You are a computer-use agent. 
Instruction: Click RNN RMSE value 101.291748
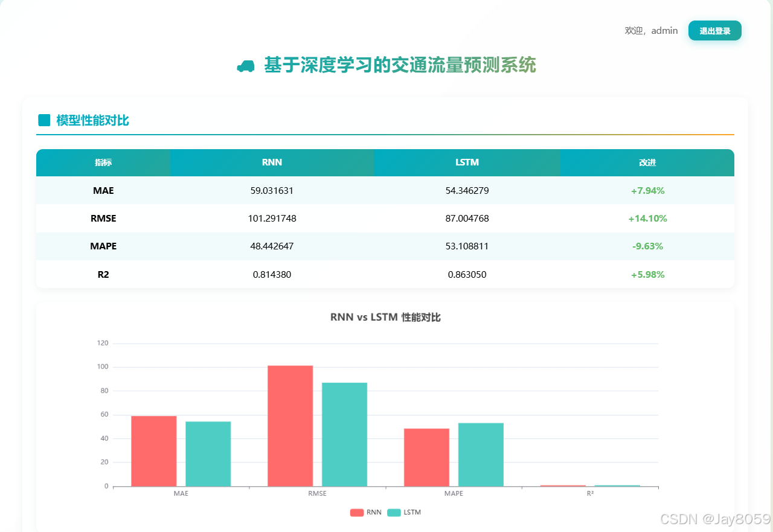tap(272, 219)
